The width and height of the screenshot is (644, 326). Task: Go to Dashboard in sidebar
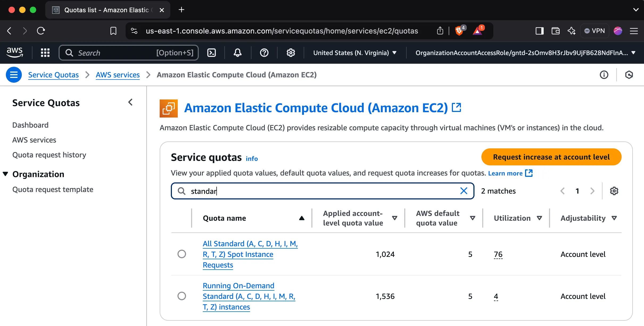30,125
